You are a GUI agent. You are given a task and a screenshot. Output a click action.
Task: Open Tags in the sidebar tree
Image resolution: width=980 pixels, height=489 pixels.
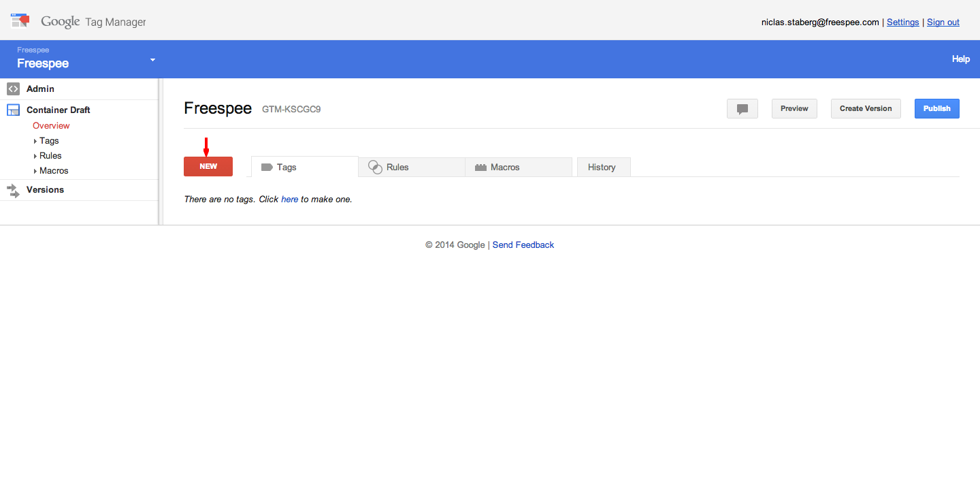49,141
